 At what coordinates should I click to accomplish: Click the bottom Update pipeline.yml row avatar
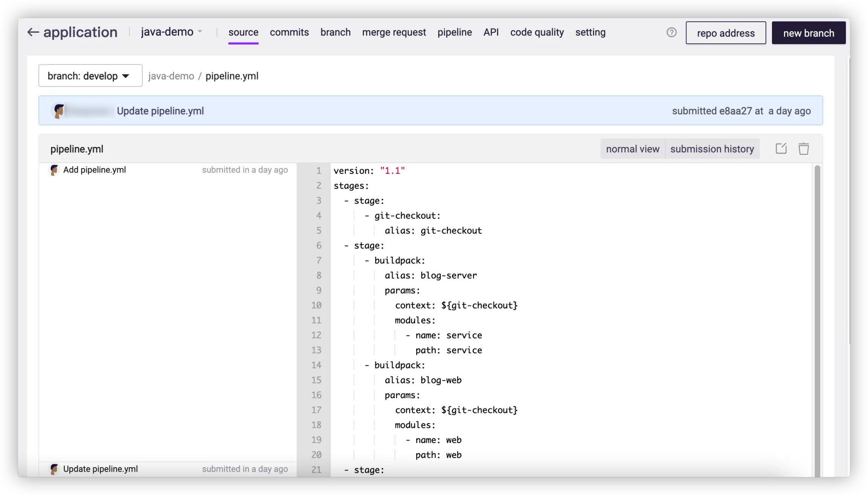[x=54, y=469]
